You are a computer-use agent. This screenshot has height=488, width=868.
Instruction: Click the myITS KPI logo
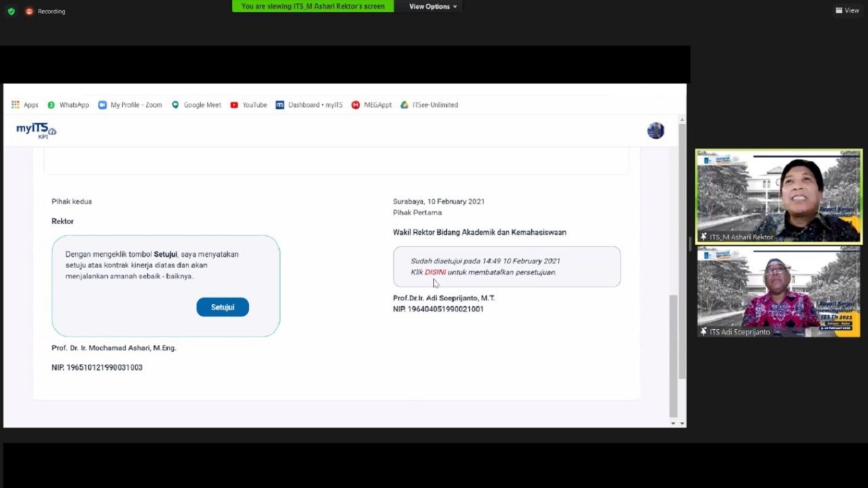pos(36,130)
